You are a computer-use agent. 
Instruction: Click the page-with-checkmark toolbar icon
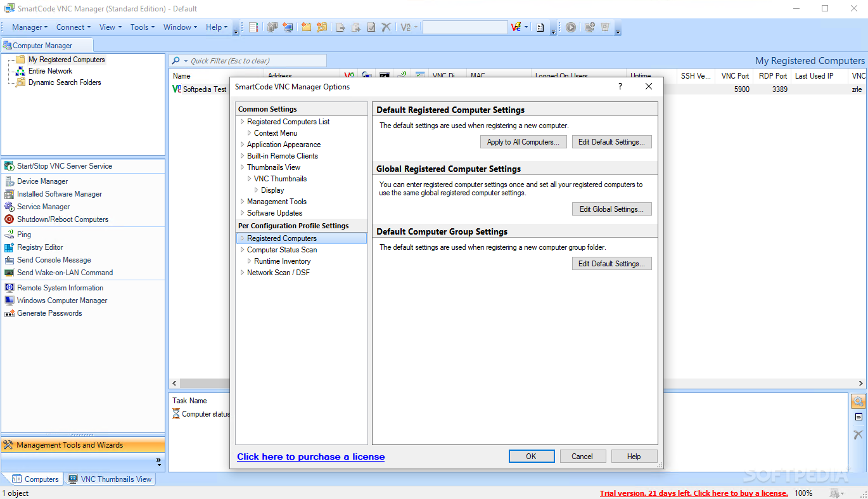371,27
